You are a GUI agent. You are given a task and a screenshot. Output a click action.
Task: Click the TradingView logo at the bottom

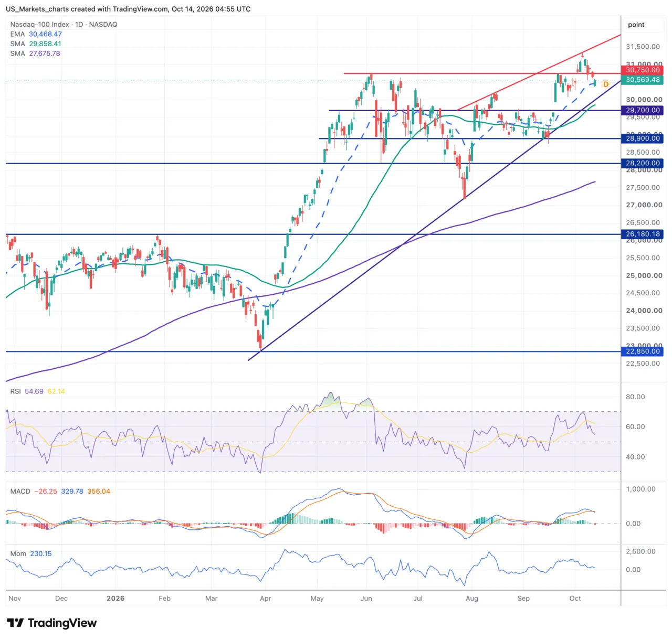coord(51,623)
